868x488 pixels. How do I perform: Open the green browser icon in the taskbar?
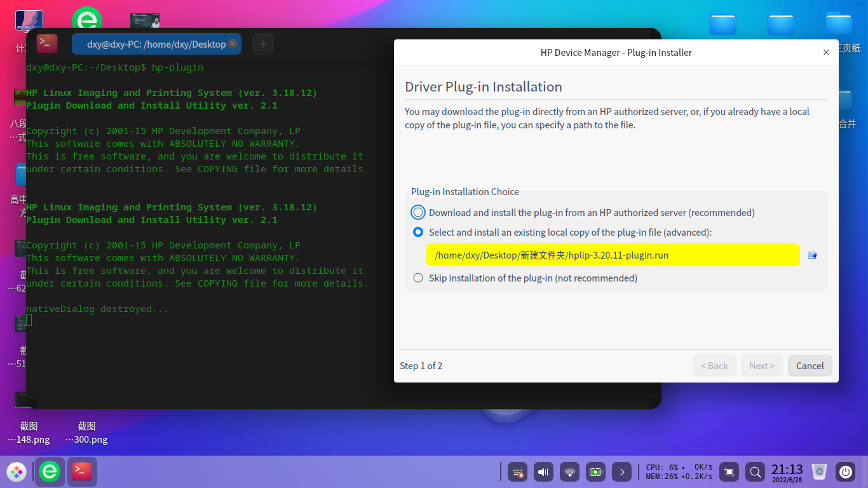tap(50, 472)
